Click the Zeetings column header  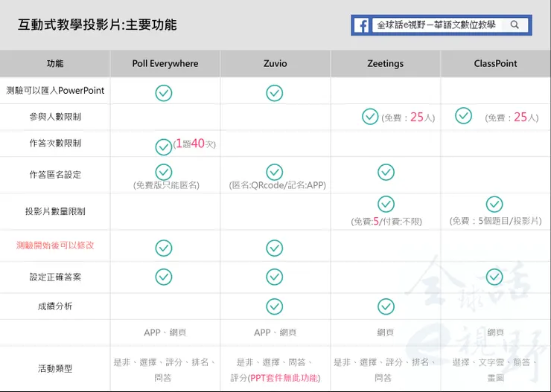click(x=386, y=63)
